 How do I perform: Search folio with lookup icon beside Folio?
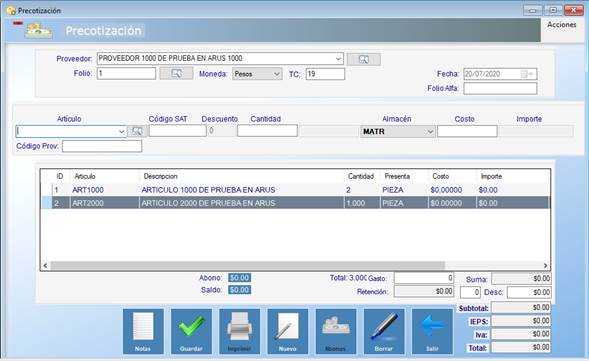(x=176, y=73)
